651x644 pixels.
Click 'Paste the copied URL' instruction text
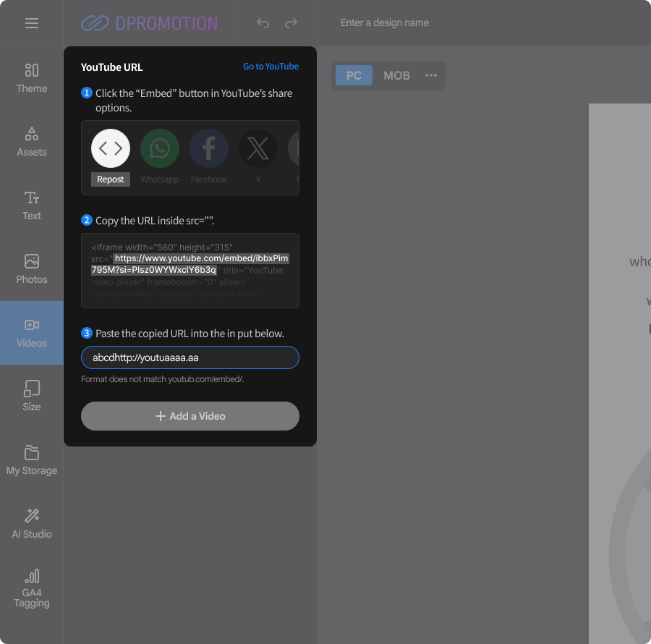[190, 334]
